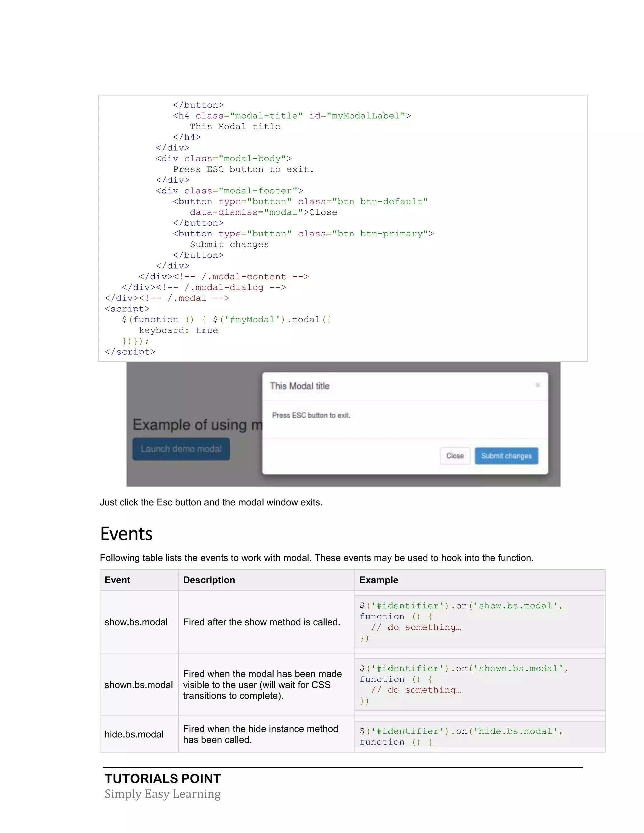
Task: Dismiss the modal with the × icon
Action: click(537, 385)
